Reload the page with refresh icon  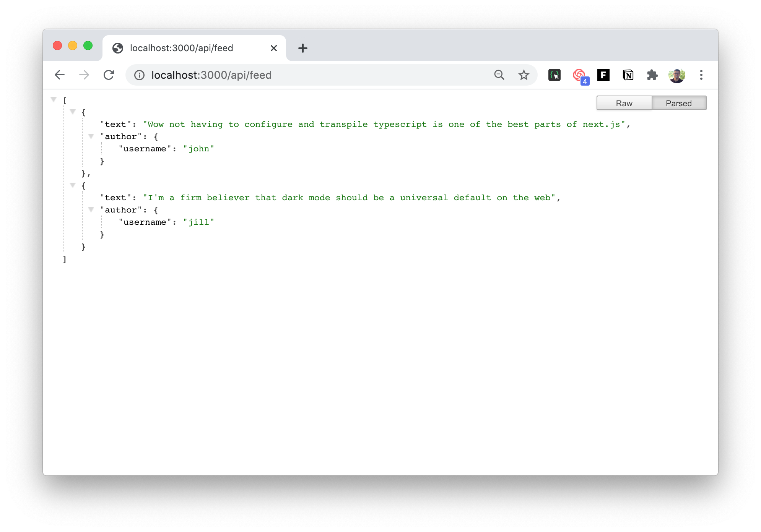(x=109, y=75)
